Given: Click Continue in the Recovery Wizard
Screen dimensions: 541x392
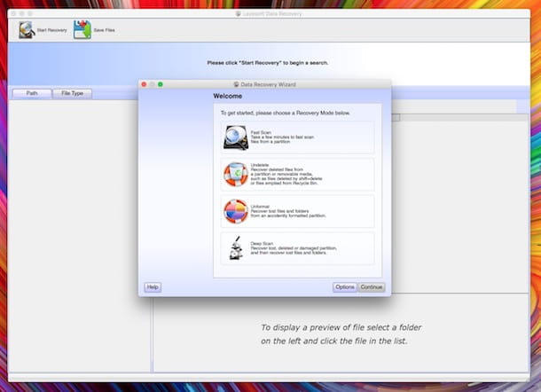Looking at the screenshot, I should point(372,287).
